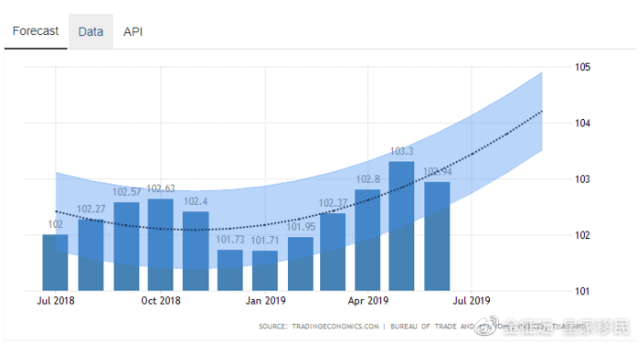Click the Weibo watermark logo icon
This screenshot has height=346, width=644.
(487, 325)
